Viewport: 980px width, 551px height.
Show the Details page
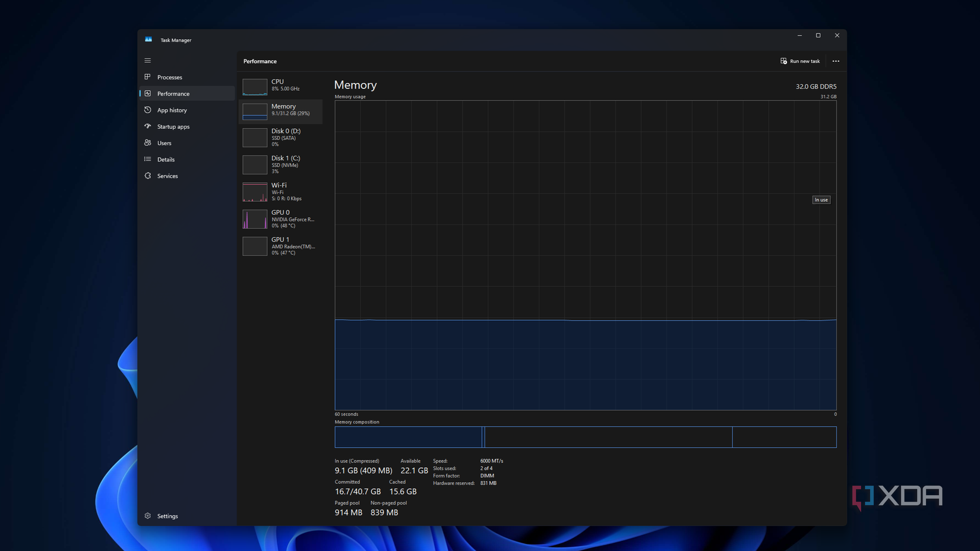point(166,160)
